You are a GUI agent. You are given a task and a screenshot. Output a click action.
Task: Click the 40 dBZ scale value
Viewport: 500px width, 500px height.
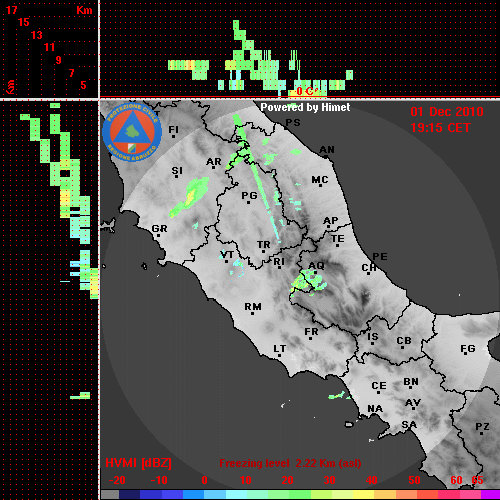(x=371, y=480)
